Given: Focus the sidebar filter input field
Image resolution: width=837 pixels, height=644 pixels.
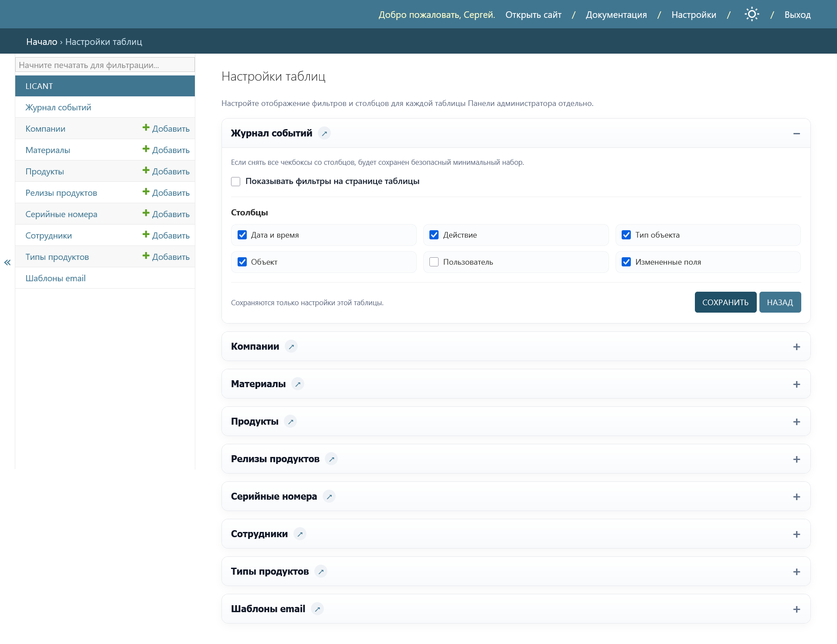Looking at the screenshot, I should [x=105, y=65].
